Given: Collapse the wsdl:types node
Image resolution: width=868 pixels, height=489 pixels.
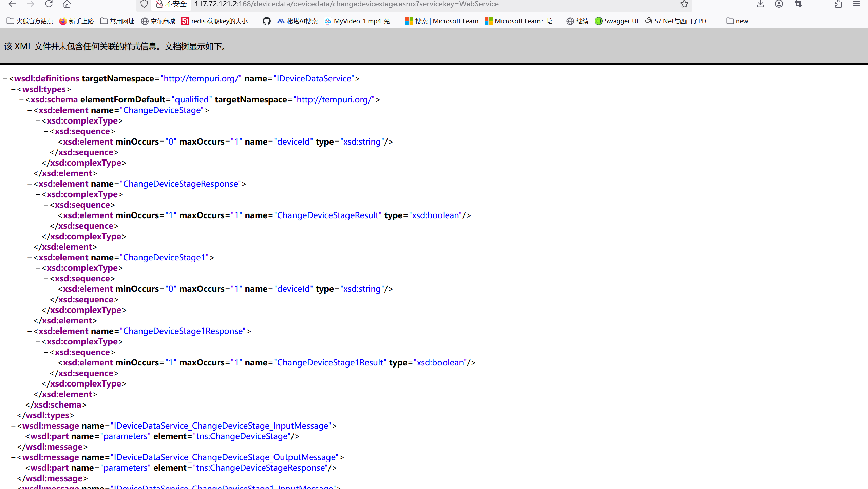Looking at the screenshot, I should 13,89.
